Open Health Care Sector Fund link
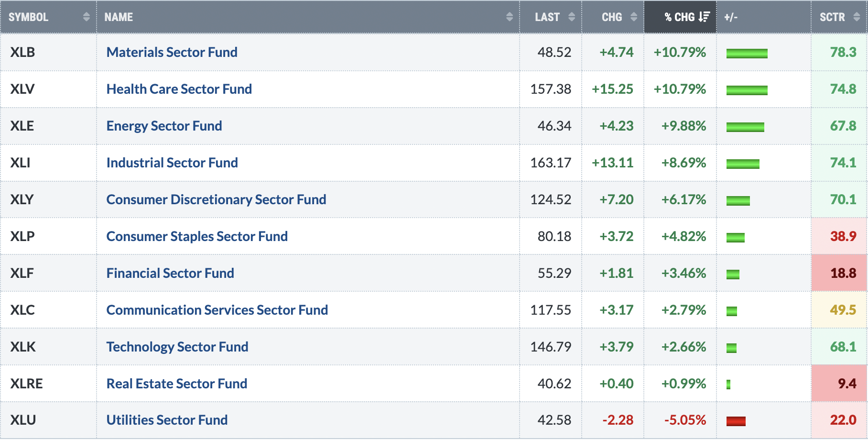The image size is (868, 440). tap(179, 89)
